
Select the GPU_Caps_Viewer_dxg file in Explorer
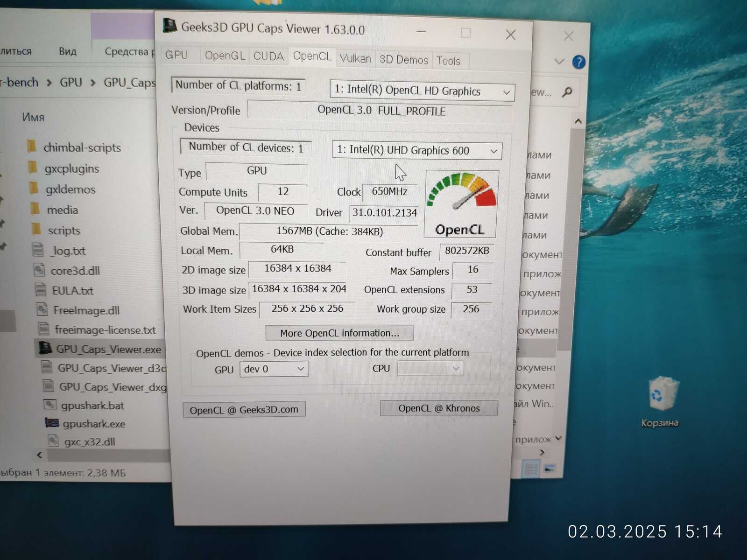click(x=105, y=386)
